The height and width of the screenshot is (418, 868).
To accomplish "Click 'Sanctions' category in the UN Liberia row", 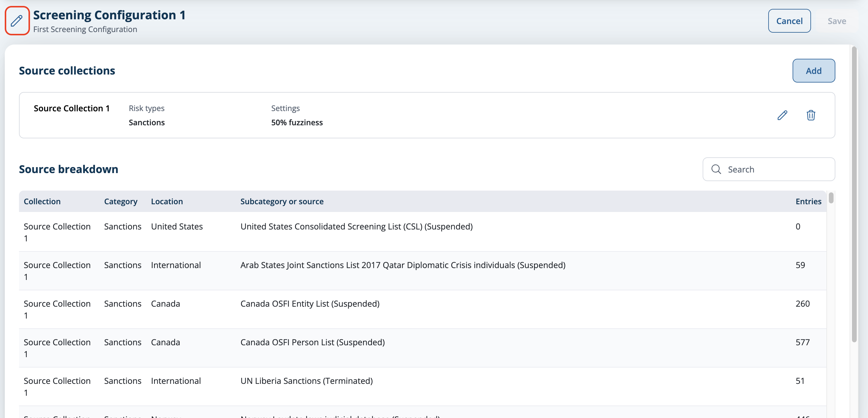I will pyautogui.click(x=123, y=381).
